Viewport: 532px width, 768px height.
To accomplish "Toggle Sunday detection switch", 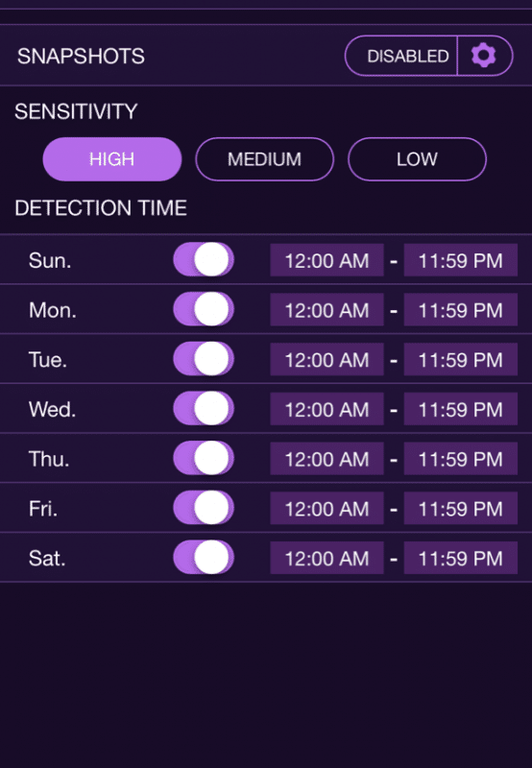I will pyautogui.click(x=204, y=259).
